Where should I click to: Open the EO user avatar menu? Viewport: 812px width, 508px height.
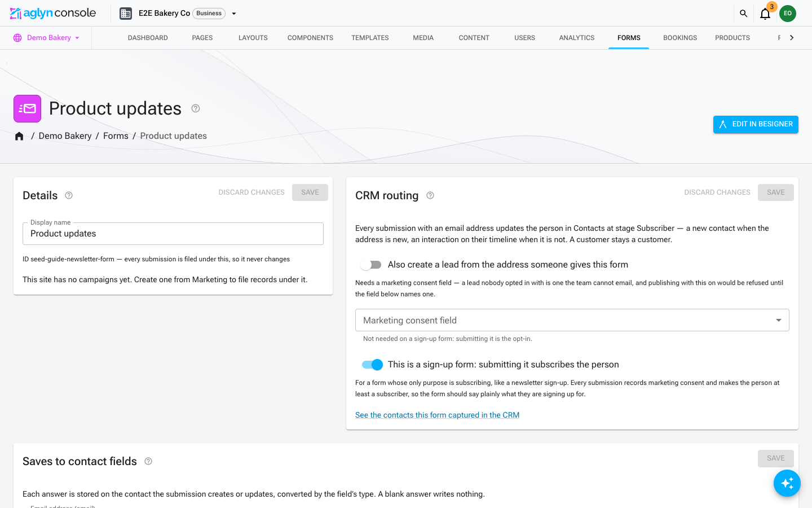[x=788, y=14]
